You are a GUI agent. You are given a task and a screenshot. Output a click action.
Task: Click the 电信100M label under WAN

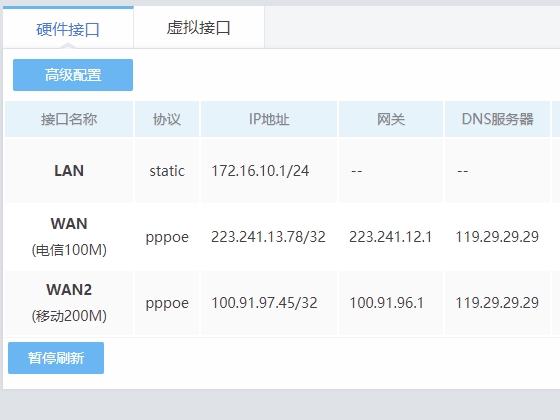tap(69, 250)
